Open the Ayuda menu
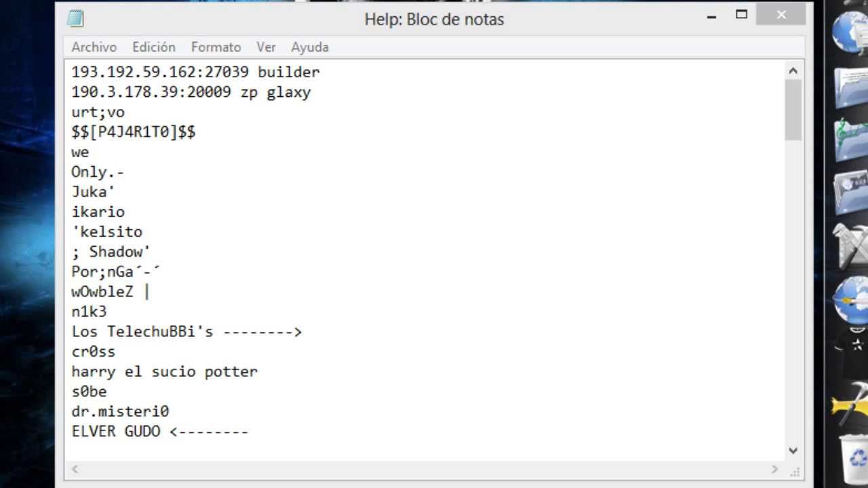Viewport: 868px width, 488px height. (x=310, y=47)
